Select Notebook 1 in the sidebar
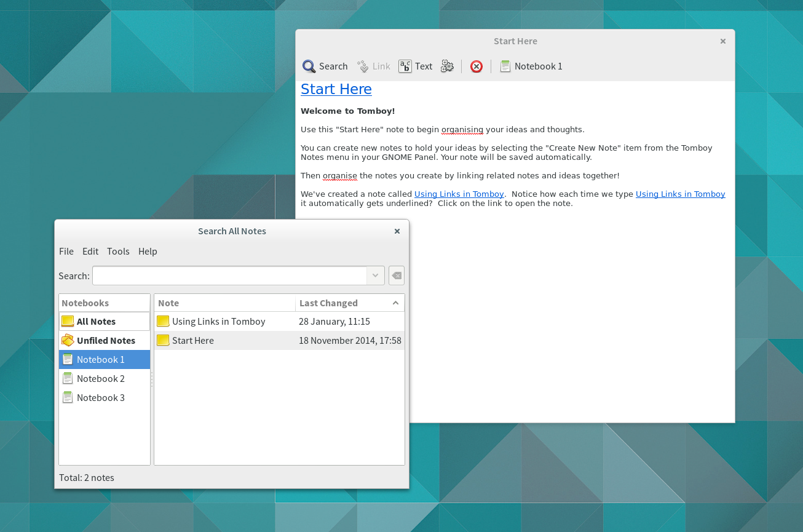Viewport: 803px width, 532px height. [x=105, y=359]
